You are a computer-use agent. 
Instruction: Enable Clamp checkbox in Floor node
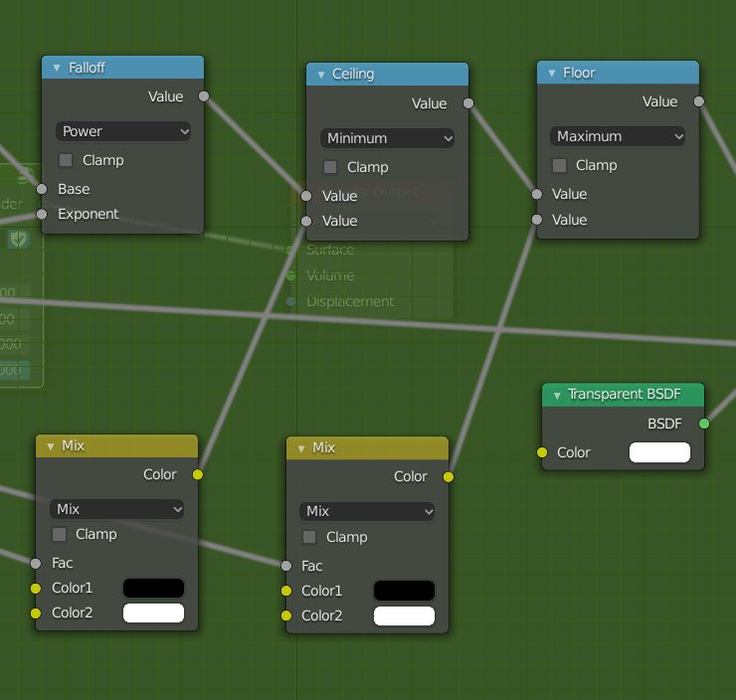click(560, 165)
